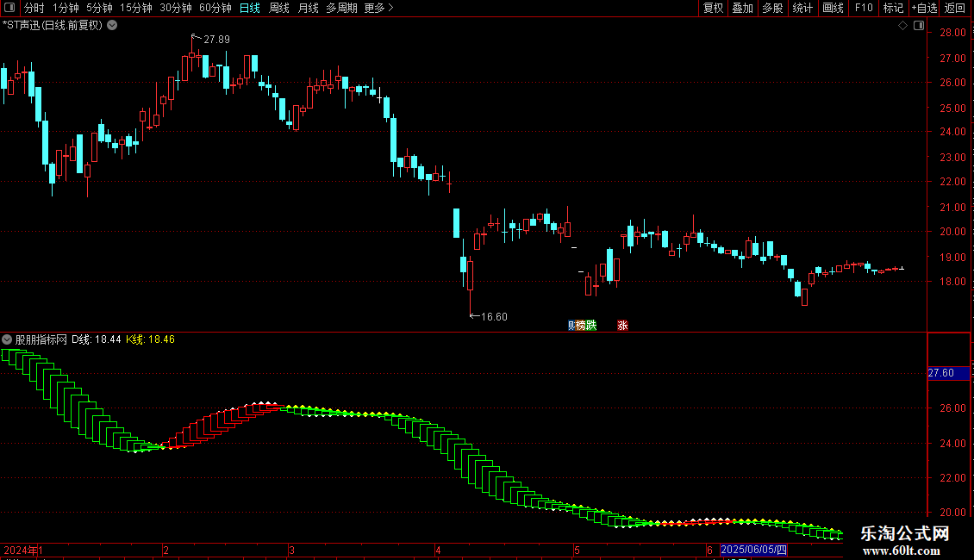This screenshot has height=560, width=974.
Task: Click the D线: 18.44 value
Action: click(x=97, y=339)
